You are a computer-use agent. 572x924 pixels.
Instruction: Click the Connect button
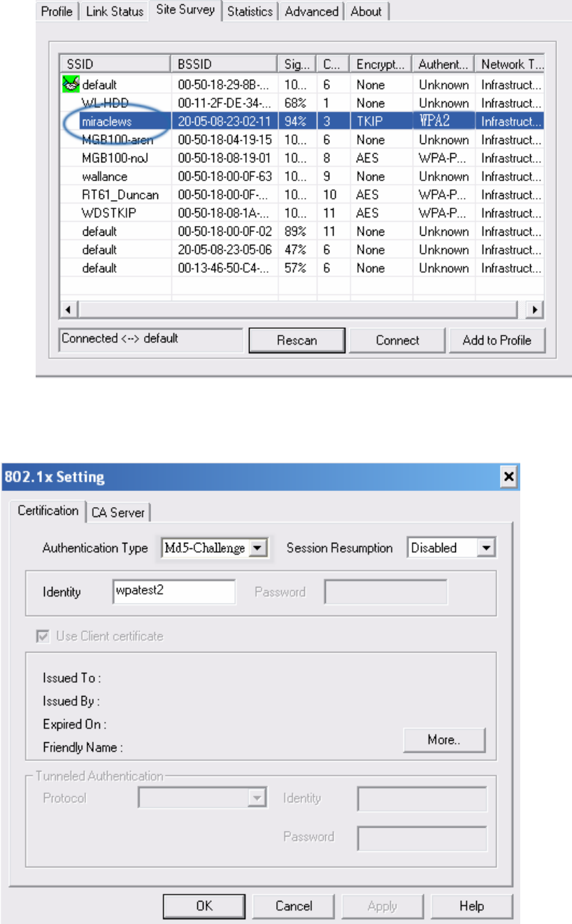[x=397, y=341]
